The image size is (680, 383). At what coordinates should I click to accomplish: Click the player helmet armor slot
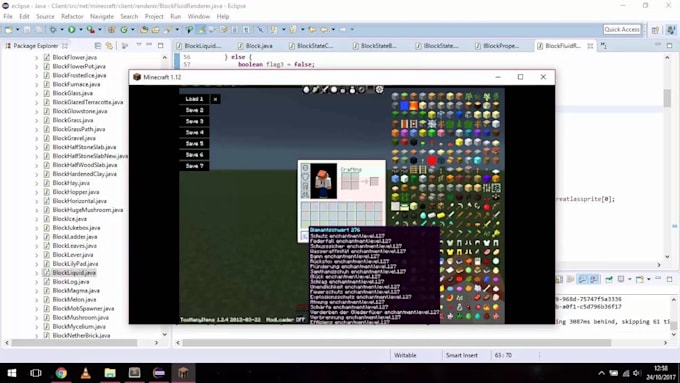(x=305, y=168)
